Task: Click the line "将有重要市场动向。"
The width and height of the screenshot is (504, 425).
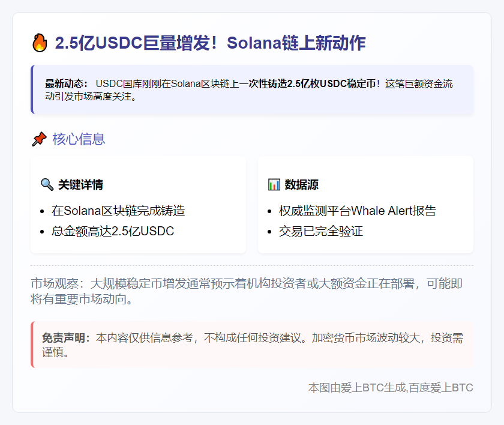Action: [82, 299]
